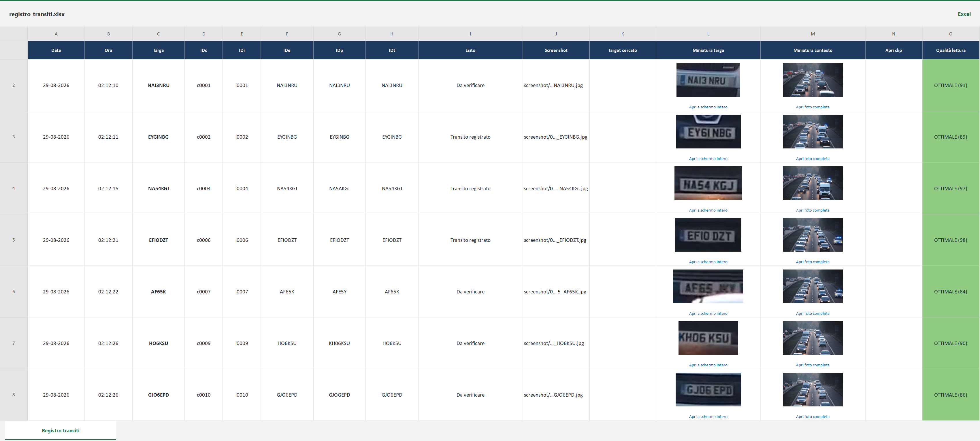Image resolution: width=980 pixels, height=441 pixels.
Task: Open NA54KGJ row 'Apri foto completa' link
Action: tap(813, 210)
